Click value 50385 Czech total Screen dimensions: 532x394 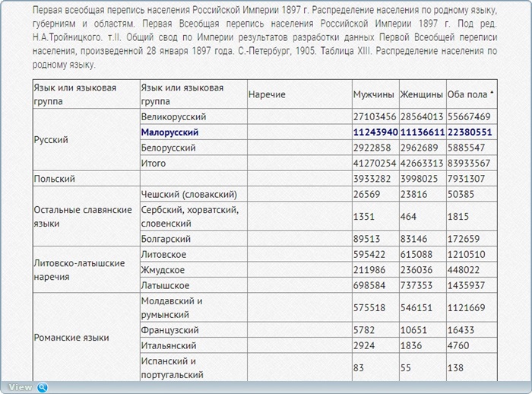coord(461,194)
